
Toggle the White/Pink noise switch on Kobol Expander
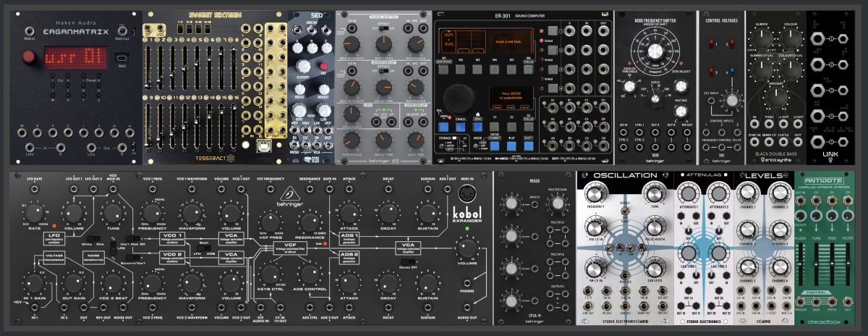(93, 238)
